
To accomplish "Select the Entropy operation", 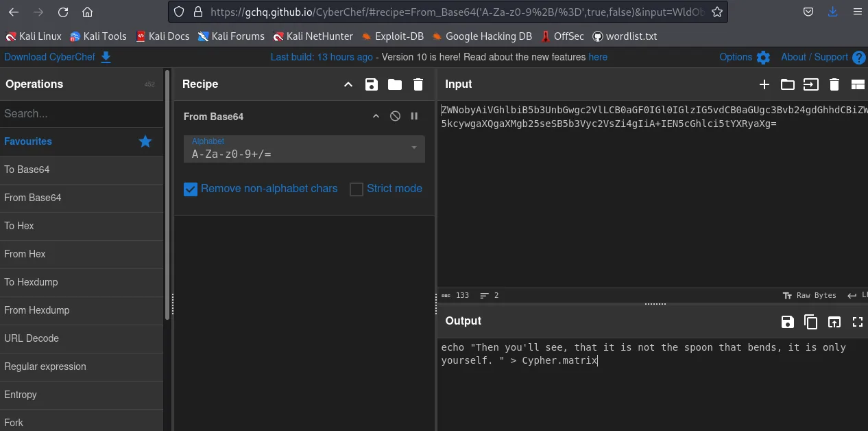I will point(82,395).
